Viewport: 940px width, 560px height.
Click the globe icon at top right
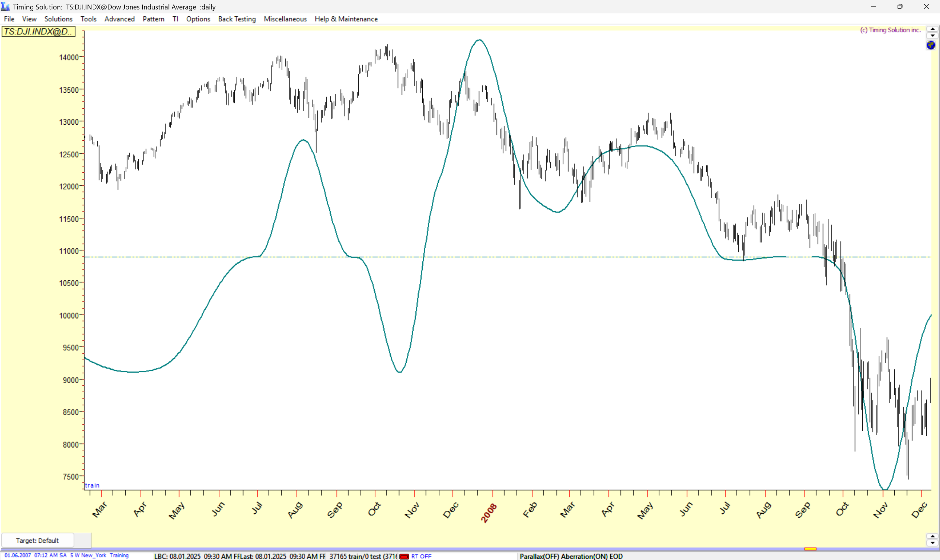click(x=931, y=45)
